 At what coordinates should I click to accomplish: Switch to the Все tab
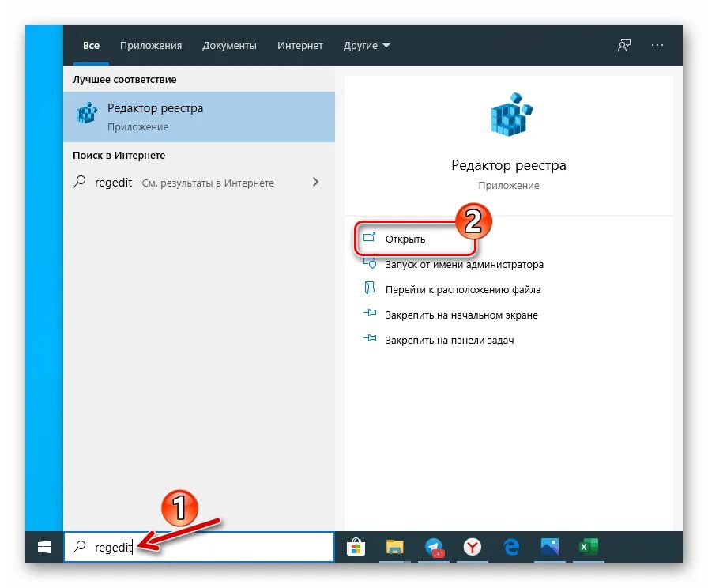point(91,45)
